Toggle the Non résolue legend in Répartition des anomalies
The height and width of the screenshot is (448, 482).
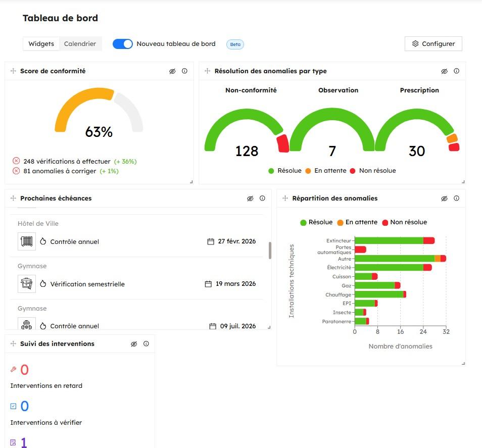click(x=409, y=222)
